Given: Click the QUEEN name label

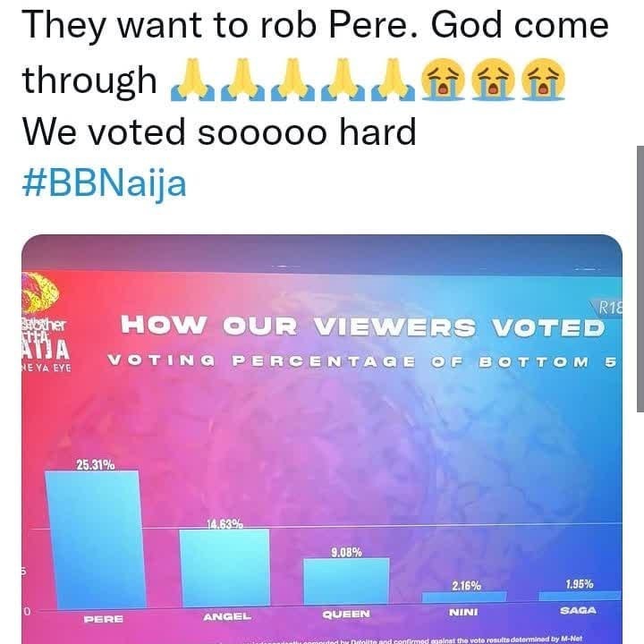Looking at the screenshot, I should click(346, 614).
